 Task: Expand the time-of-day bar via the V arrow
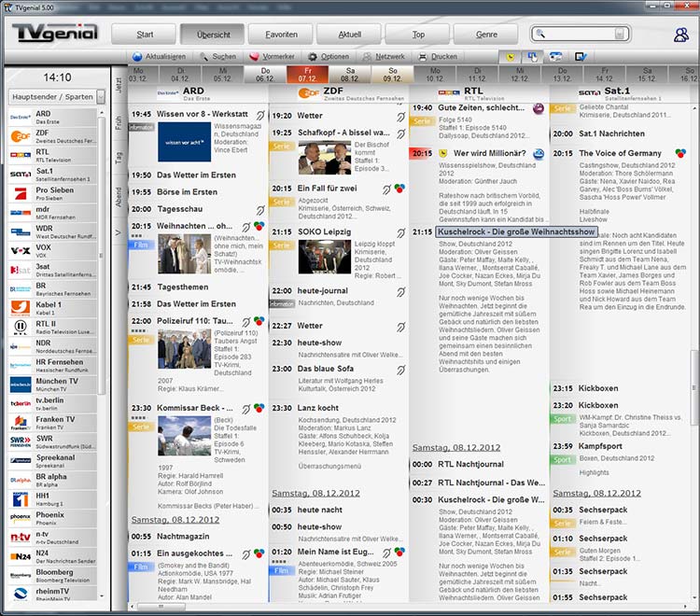(x=119, y=232)
